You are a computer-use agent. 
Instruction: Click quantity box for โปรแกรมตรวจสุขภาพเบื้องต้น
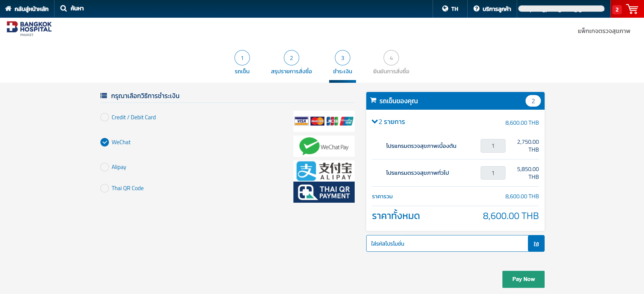[493, 146]
